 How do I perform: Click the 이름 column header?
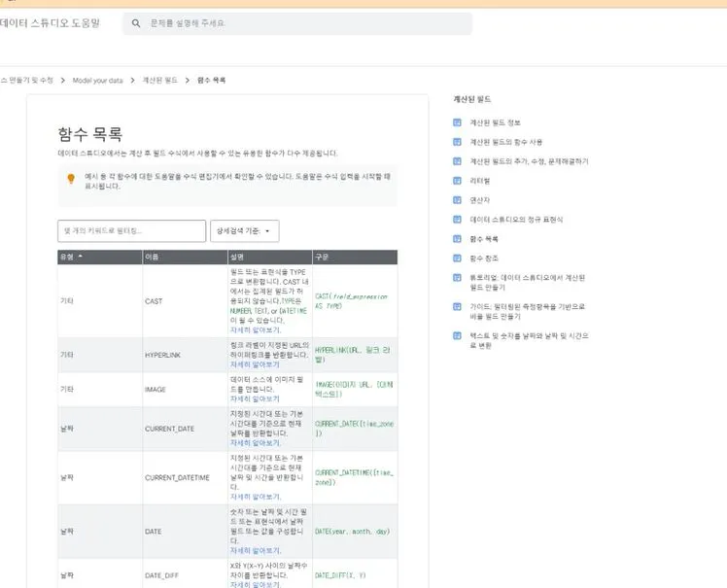pyautogui.click(x=185, y=257)
